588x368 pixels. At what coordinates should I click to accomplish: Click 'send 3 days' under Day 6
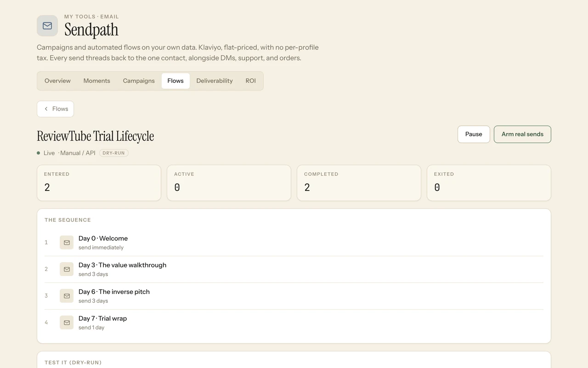pos(93,301)
